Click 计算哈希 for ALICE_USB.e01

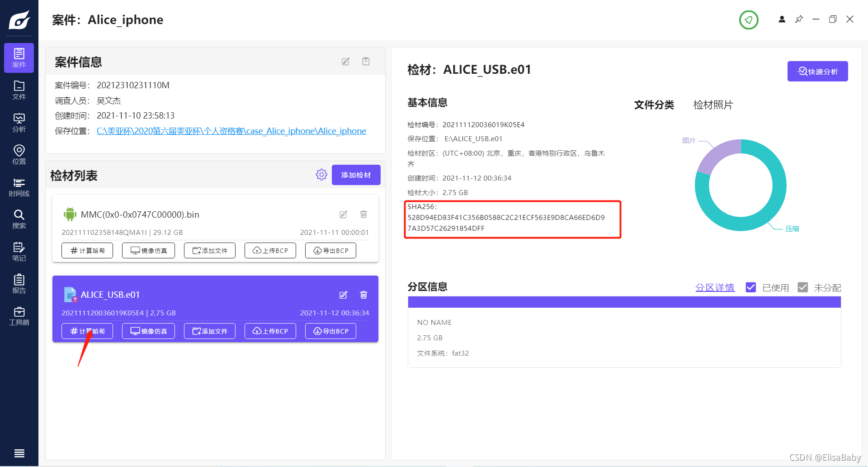click(87, 331)
